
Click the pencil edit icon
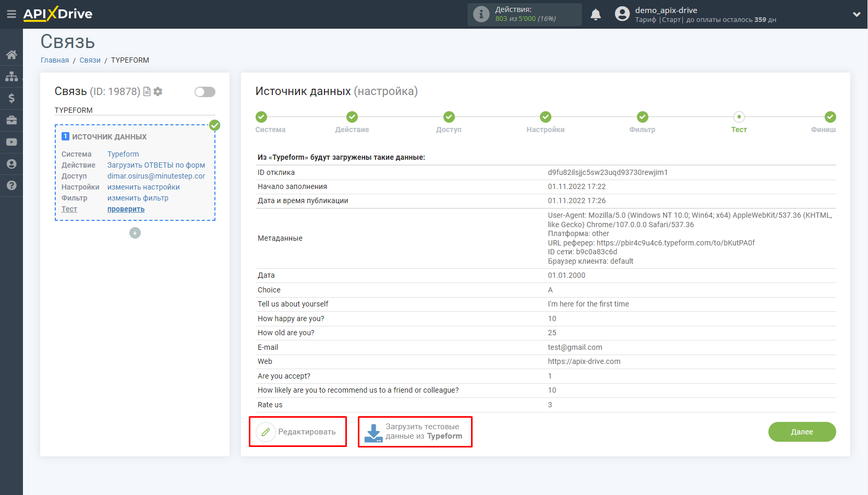click(266, 432)
